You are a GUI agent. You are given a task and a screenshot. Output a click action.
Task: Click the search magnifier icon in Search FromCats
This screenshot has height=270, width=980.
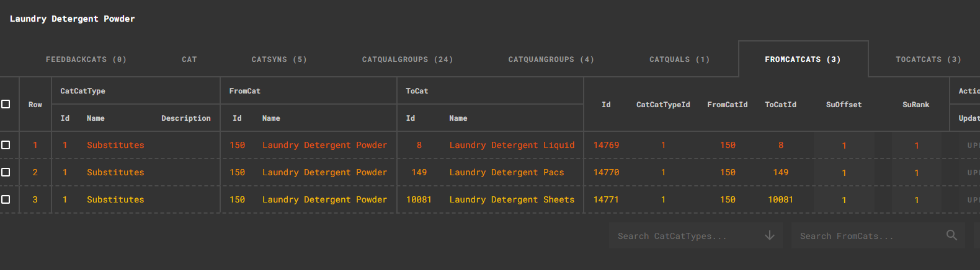tap(951, 235)
